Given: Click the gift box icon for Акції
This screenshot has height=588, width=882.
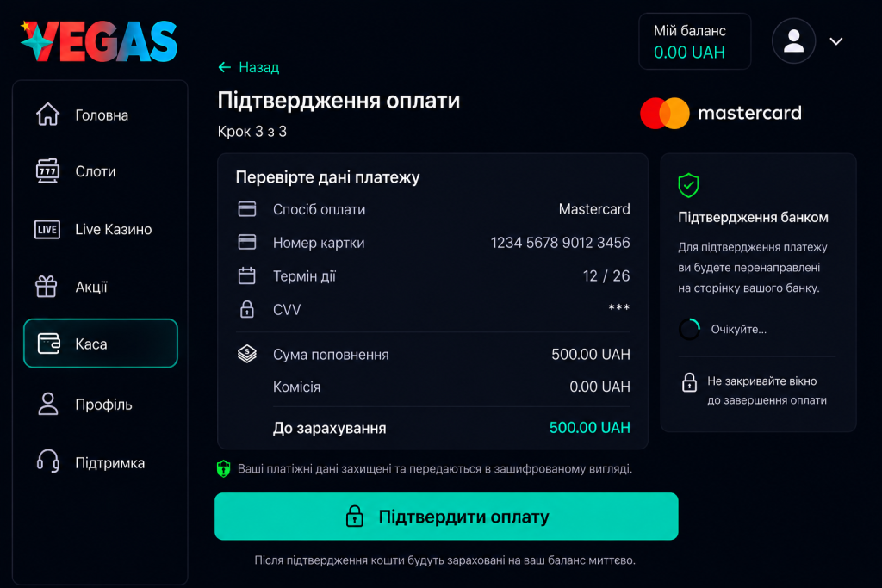Looking at the screenshot, I should [47, 287].
